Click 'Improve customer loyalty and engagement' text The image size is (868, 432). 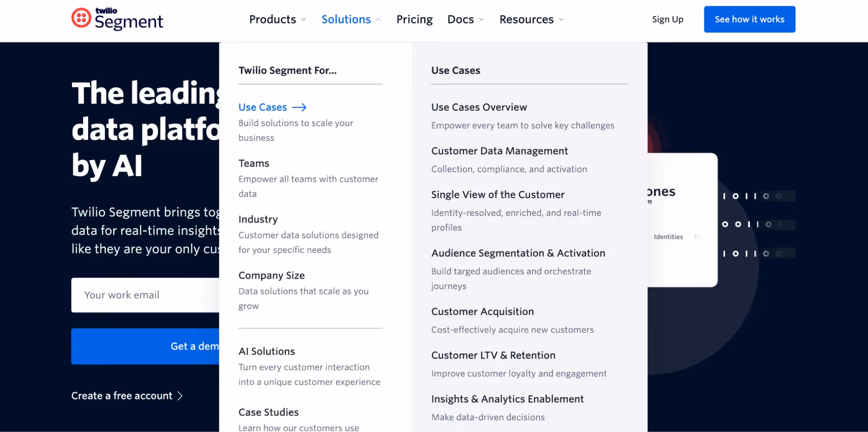[519, 374]
